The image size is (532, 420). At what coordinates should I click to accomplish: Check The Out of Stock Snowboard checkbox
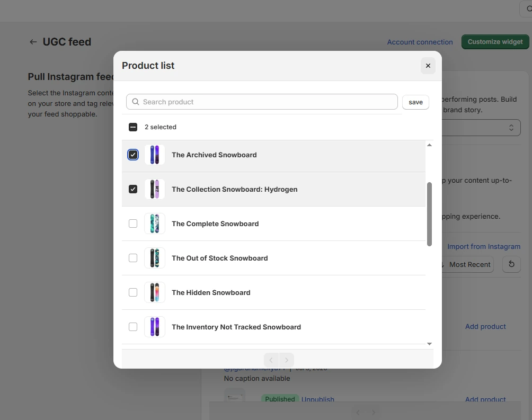click(133, 258)
